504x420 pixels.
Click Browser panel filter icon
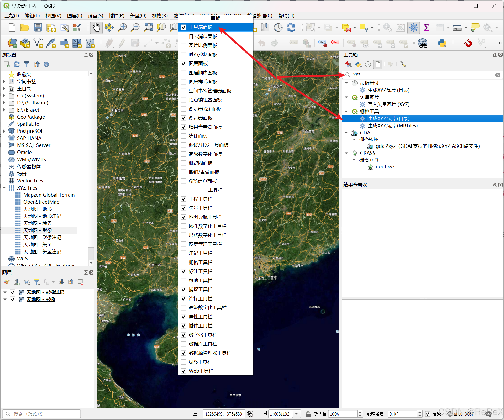point(27,64)
